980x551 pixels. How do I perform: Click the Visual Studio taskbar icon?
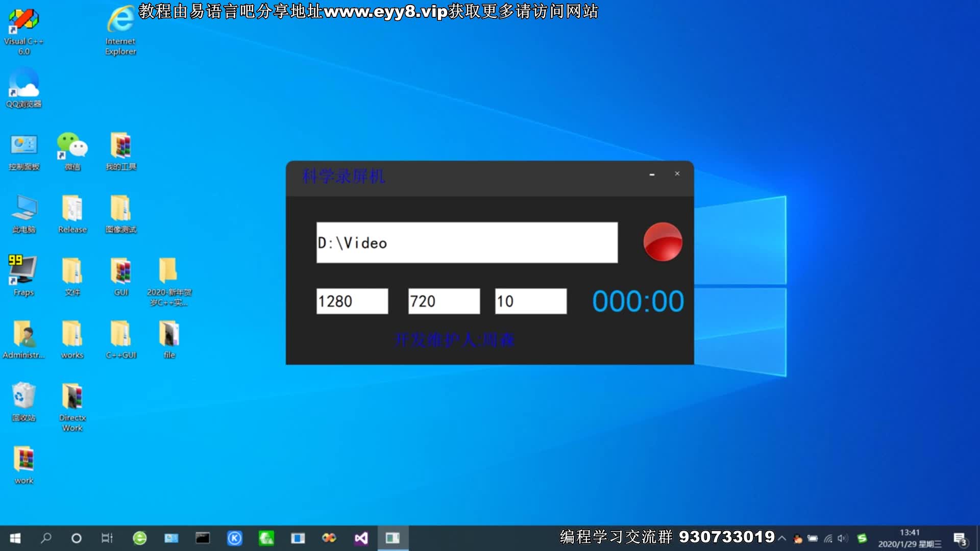click(x=361, y=538)
